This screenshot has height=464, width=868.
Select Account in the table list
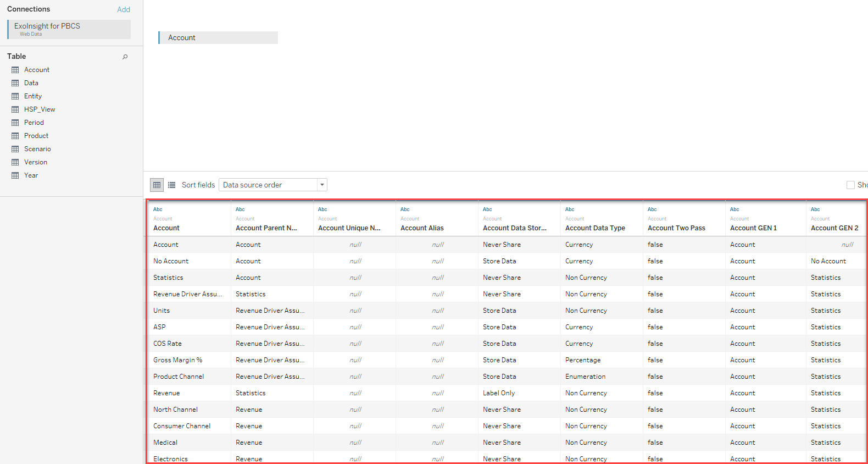37,70
